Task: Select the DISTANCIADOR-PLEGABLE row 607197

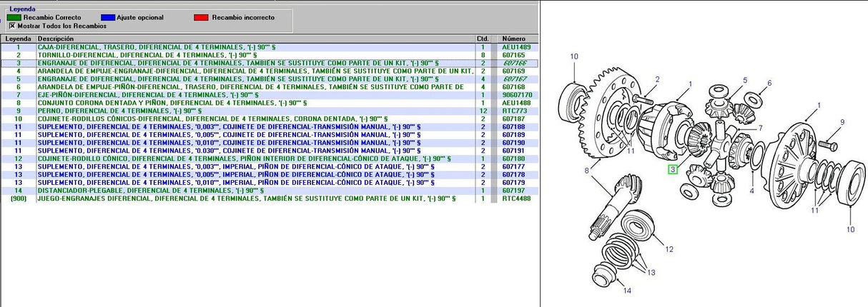Action: [x=254, y=191]
